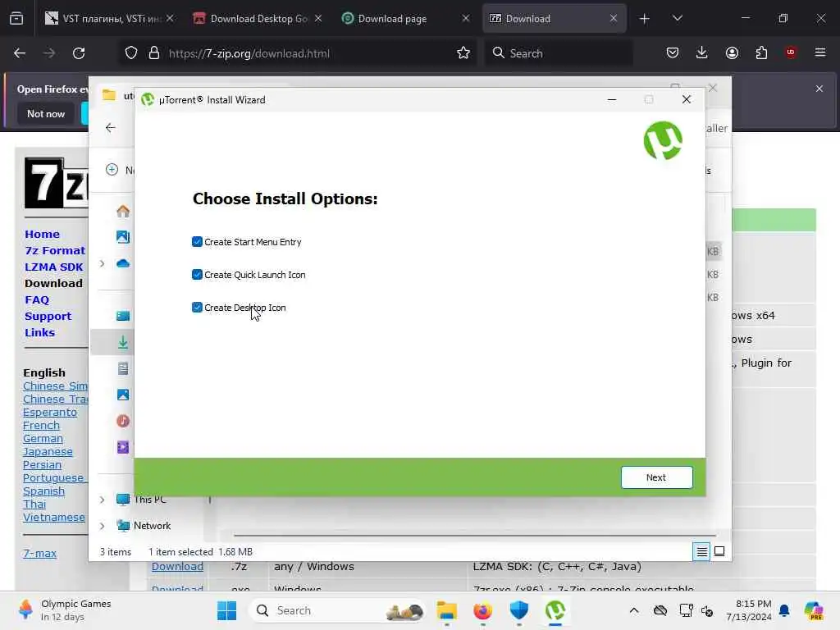Viewport: 840px width, 630px height.
Task: Open OneDrive cloud in File Explorer sidebar
Action: pos(123,263)
